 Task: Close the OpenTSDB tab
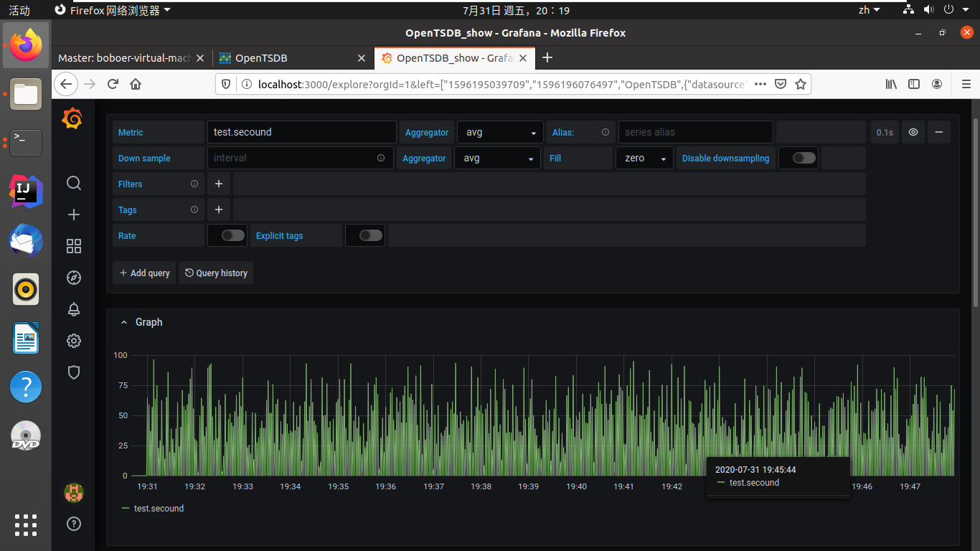[x=363, y=58]
